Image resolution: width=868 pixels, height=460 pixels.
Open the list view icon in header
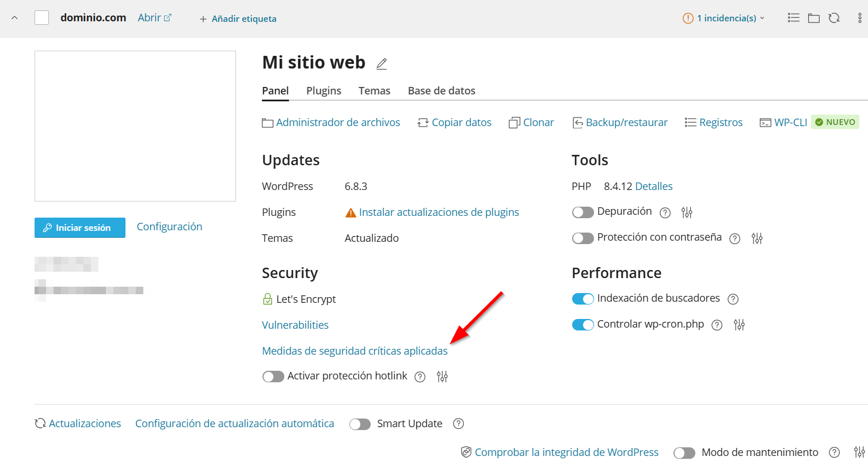pyautogui.click(x=794, y=18)
